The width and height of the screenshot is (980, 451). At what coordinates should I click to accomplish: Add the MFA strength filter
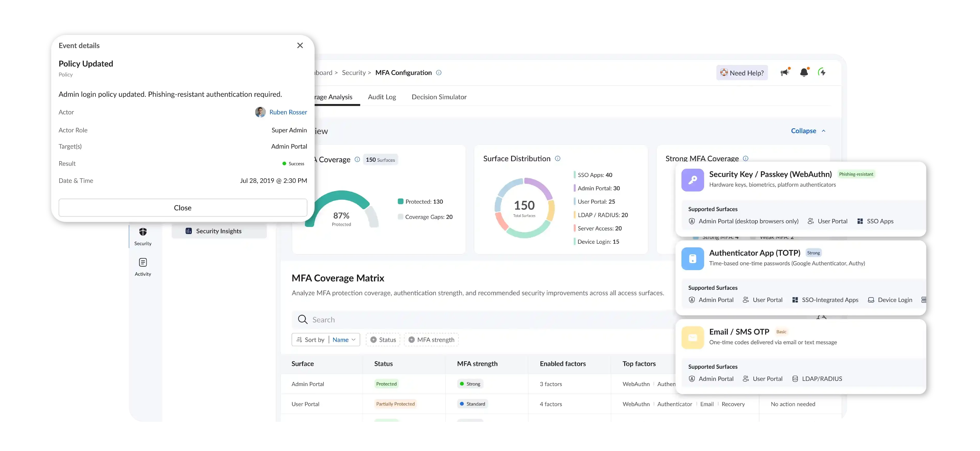tap(431, 339)
